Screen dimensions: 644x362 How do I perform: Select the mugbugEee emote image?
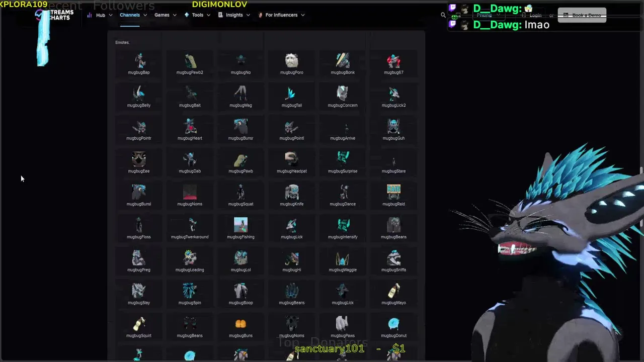point(139,159)
